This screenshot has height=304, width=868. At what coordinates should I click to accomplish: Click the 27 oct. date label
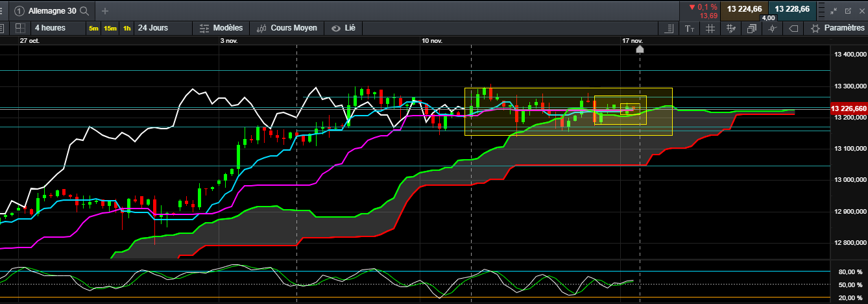tap(29, 40)
